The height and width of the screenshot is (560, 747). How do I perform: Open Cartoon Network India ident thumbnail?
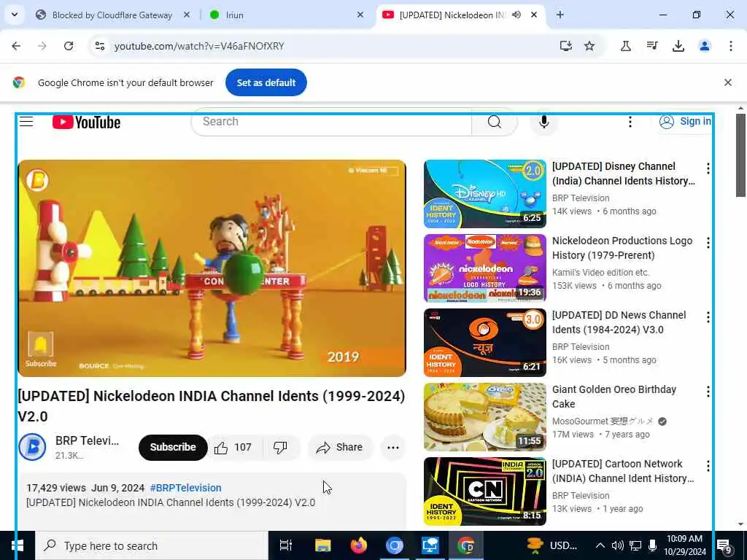pos(485,491)
